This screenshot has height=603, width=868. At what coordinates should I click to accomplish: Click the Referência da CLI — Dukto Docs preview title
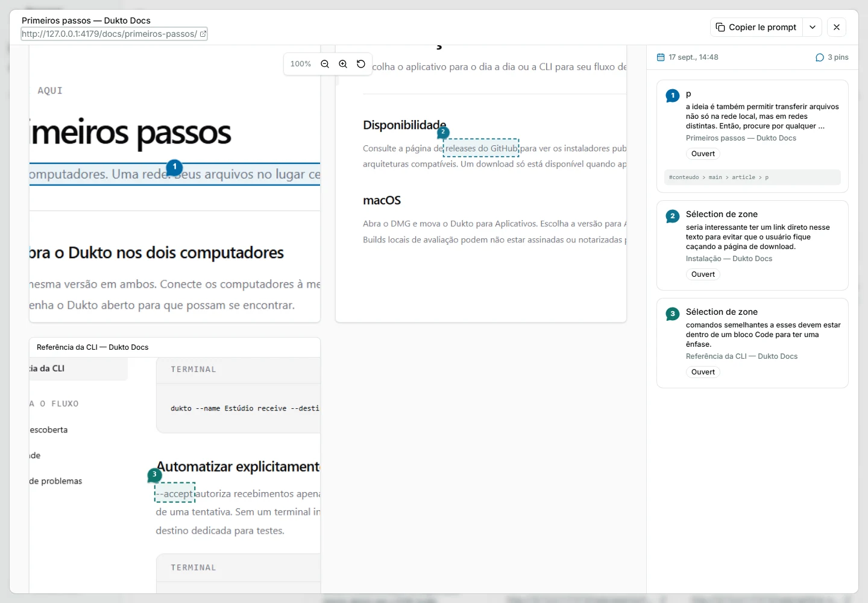click(92, 347)
